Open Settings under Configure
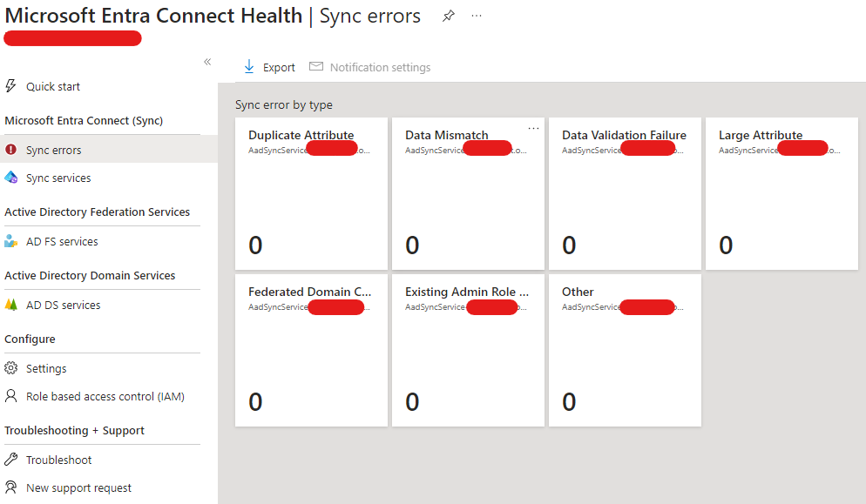This screenshot has height=504, width=866. [x=46, y=369]
